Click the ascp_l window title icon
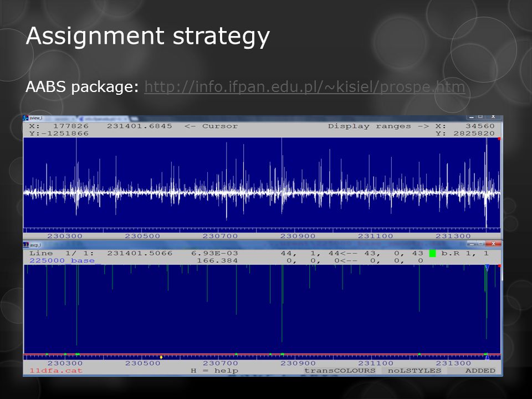 pyautogui.click(x=26, y=244)
